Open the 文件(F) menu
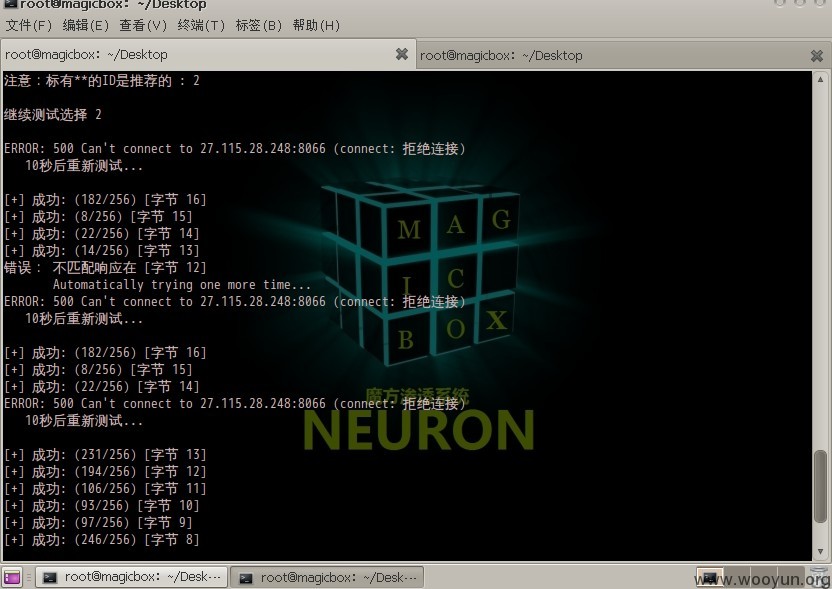832x589 pixels. click(x=28, y=25)
